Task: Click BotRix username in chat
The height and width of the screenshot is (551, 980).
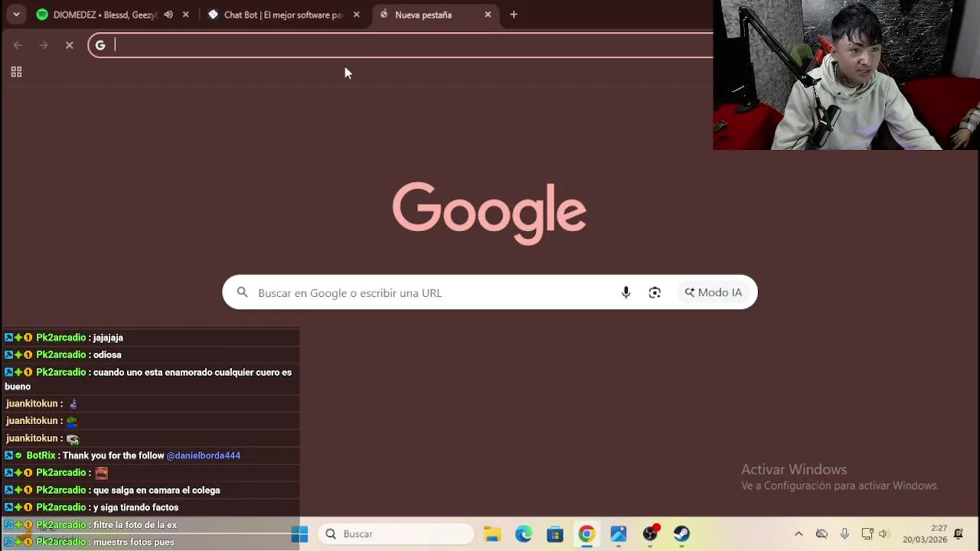Action: point(41,455)
